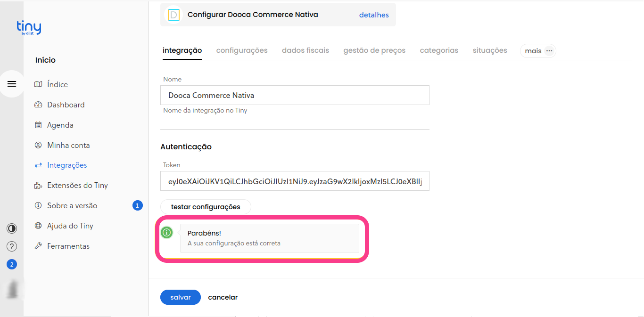Open the notifications badge showing 2
Viewport: 644px width, 317px height.
12,264
